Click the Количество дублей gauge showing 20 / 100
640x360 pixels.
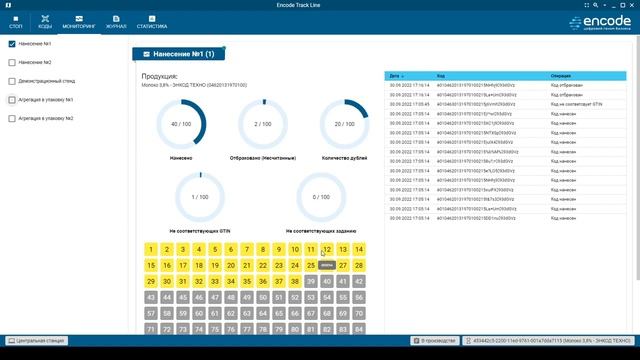[344, 124]
